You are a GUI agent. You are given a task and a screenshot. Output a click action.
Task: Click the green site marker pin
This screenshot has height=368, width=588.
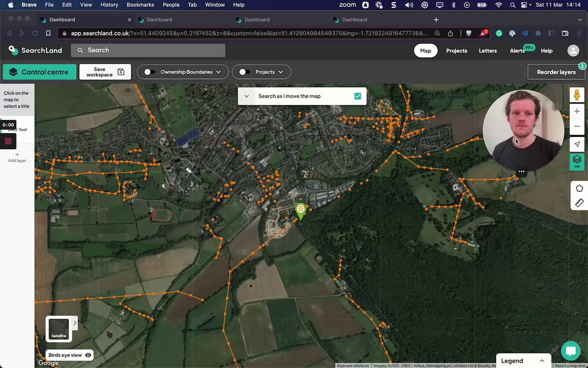pos(300,211)
